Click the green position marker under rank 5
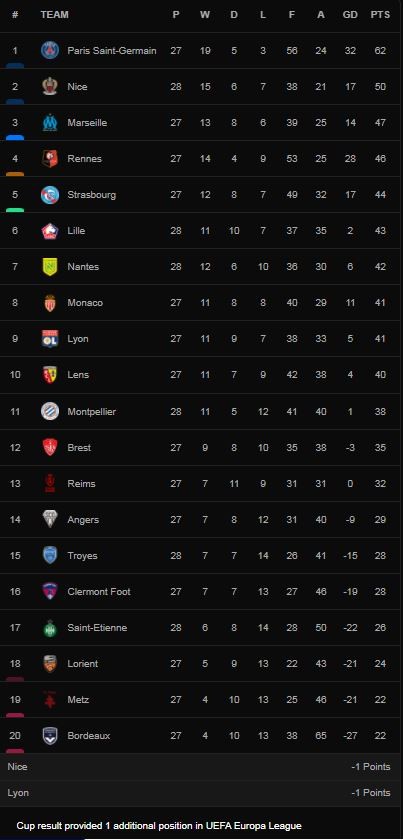The height and width of the screenshot is (840, 403). click(x=15, y=209)
